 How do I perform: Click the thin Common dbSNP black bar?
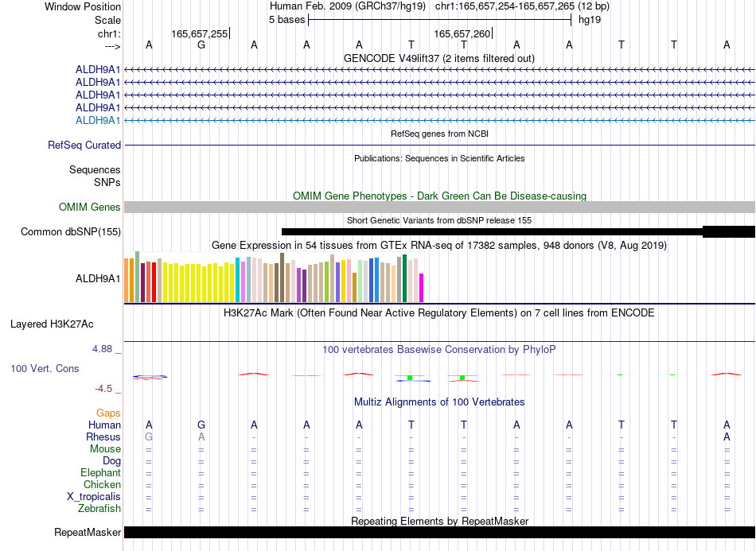pyautogui.click(x=493, y=231)
